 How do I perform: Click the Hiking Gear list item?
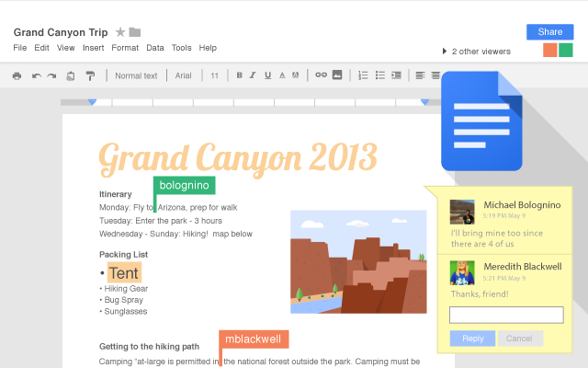tap(126, 288)
